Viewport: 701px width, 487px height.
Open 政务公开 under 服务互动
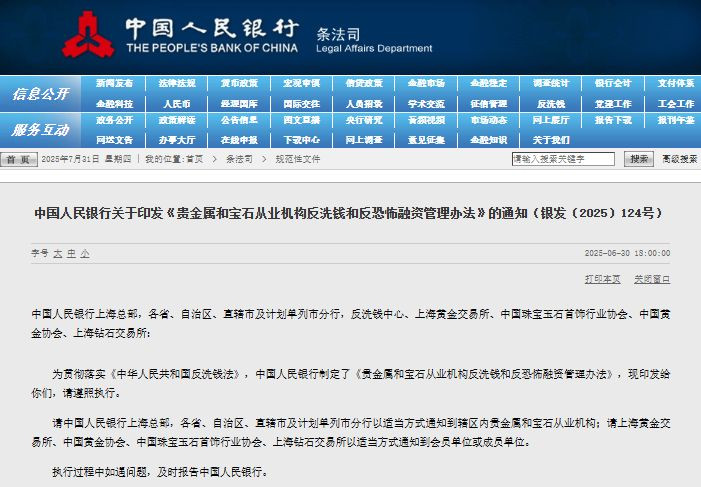point(114,120)
